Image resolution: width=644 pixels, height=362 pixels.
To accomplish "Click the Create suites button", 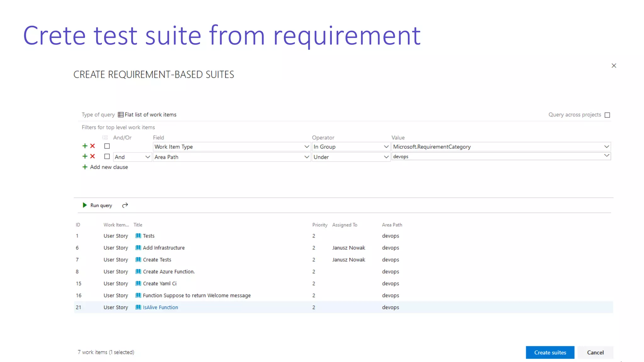I will (550, 353).
